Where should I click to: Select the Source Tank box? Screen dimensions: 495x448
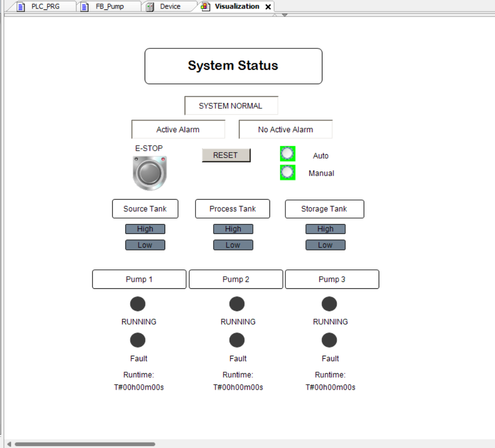coord(145,209)
